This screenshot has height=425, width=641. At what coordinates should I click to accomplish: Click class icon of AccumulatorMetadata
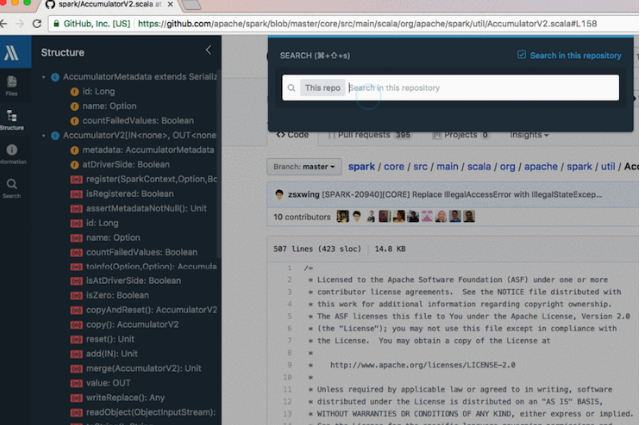55,77
